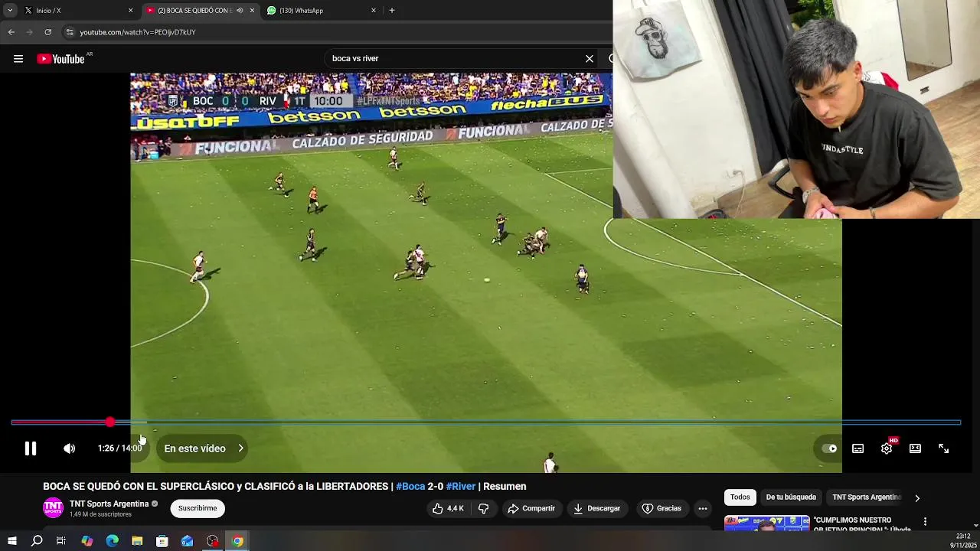980x551 pixels.
Task: Select the 'Todos' filter chip
Action: click(740, 497)
